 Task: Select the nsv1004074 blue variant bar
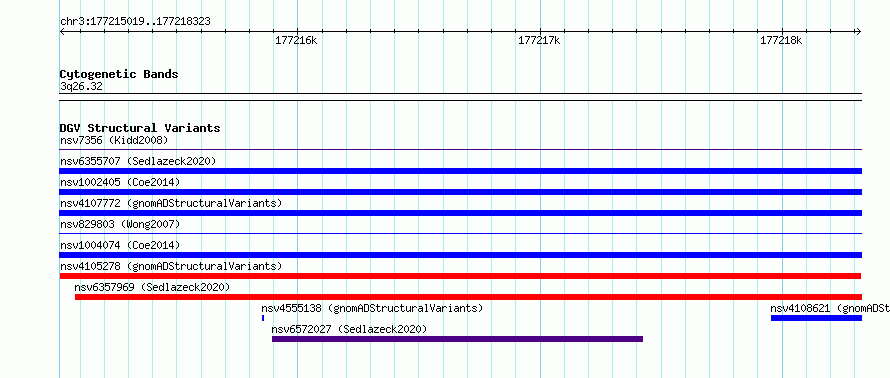coord(461,255)
